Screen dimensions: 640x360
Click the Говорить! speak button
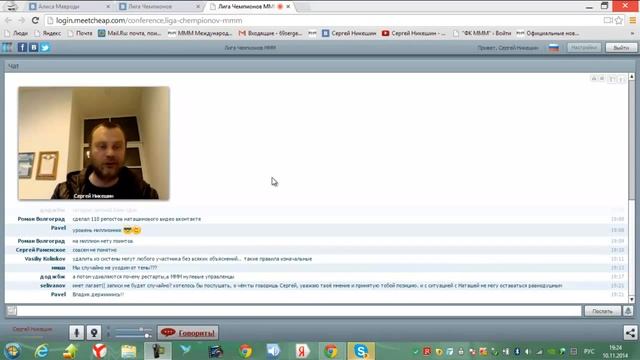coord(188,333)
